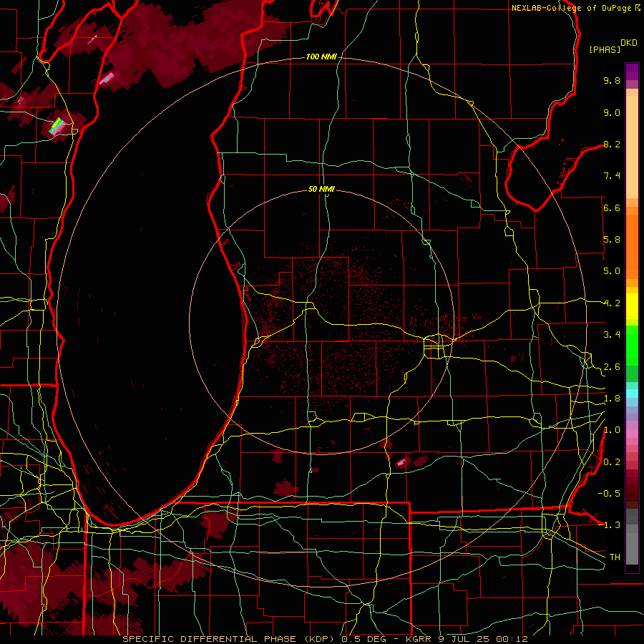This screenshot has height=644, width=644.
Task: Click the pink radar echo south of the 50 NMI ring
Action: (401, 463)
